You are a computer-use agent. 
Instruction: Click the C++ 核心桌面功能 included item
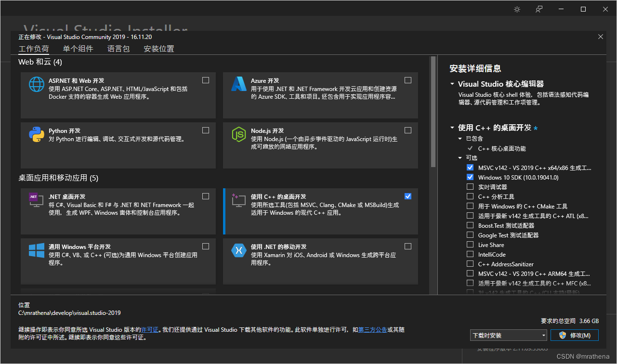(x=502, y=149)
